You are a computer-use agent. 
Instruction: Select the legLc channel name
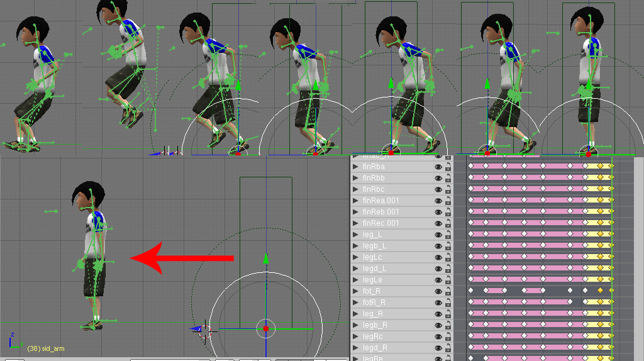(x=372, y=257)
